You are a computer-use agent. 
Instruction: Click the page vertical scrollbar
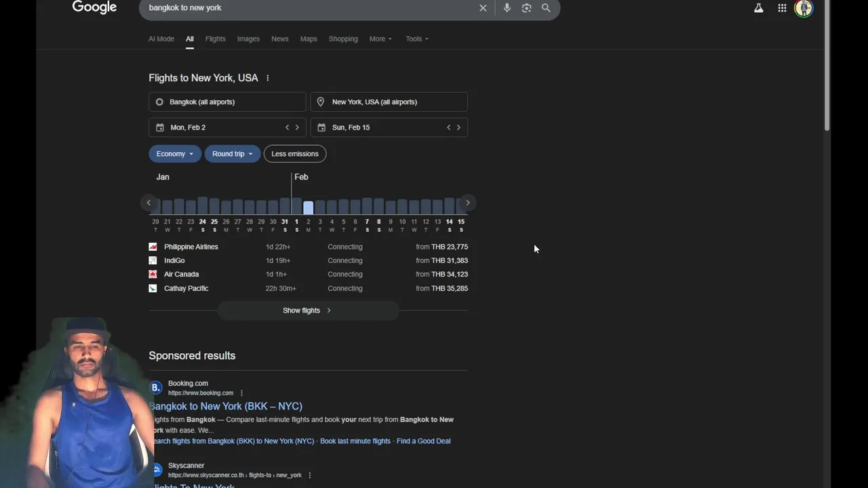click(x=827, y=64)
